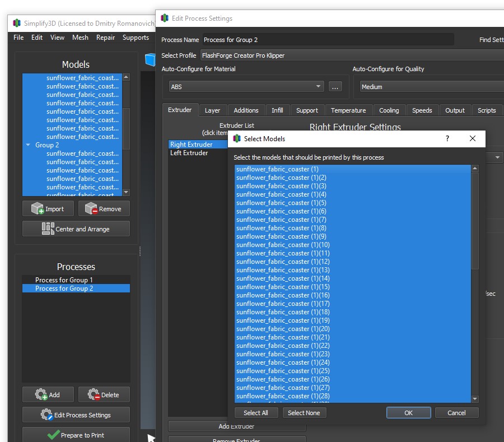Click splitter handle between Models and viewport
The width and height of the screenshot is (504, 442).
click(140, 251)
